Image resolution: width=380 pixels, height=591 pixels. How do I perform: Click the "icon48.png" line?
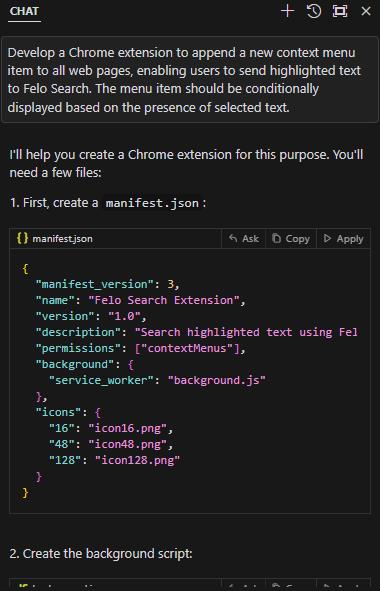tap(111, 444)
